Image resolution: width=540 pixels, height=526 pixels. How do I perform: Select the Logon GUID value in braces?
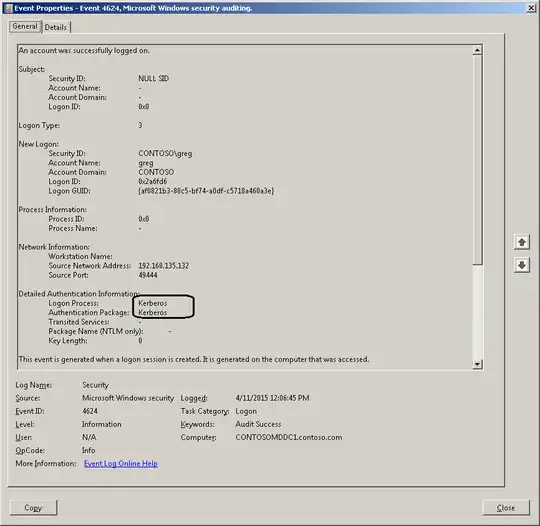[206, 190]
